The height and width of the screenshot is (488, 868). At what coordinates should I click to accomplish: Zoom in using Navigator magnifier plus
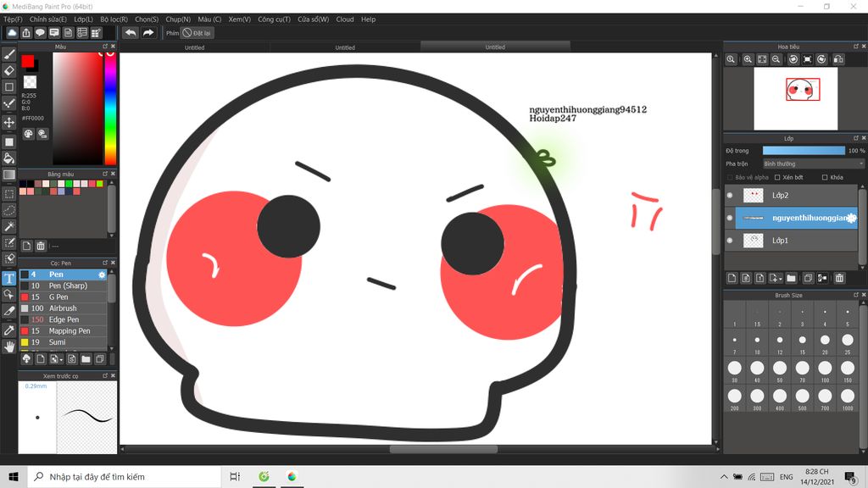coord(748,59)
